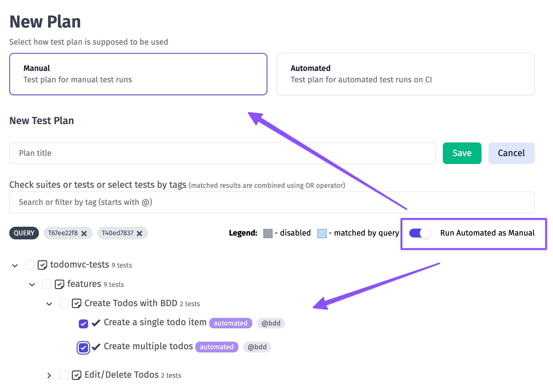
Task: Toggle Run Automated as Manual switch
Action: click(420, 233)
